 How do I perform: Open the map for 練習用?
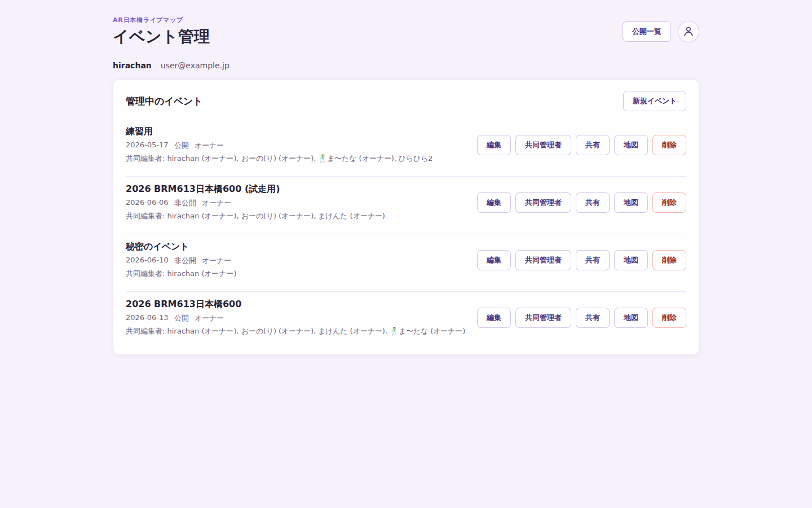tap(630, 145)
